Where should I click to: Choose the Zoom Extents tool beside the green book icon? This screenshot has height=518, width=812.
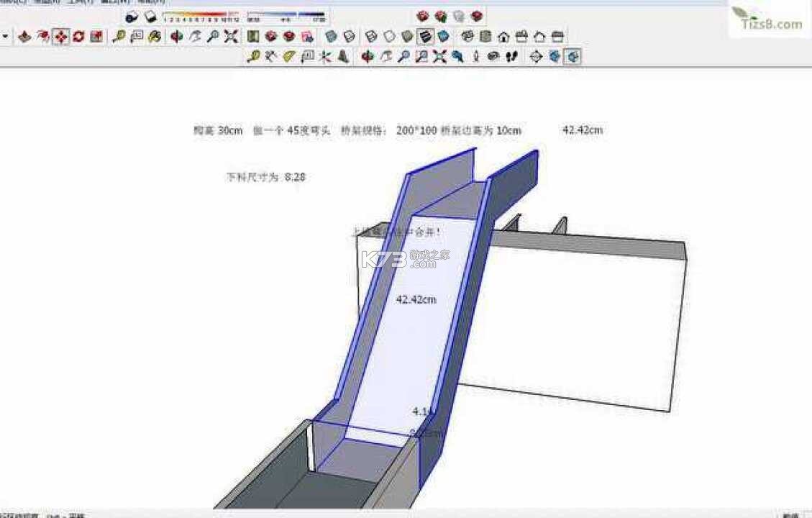(232, 37)
